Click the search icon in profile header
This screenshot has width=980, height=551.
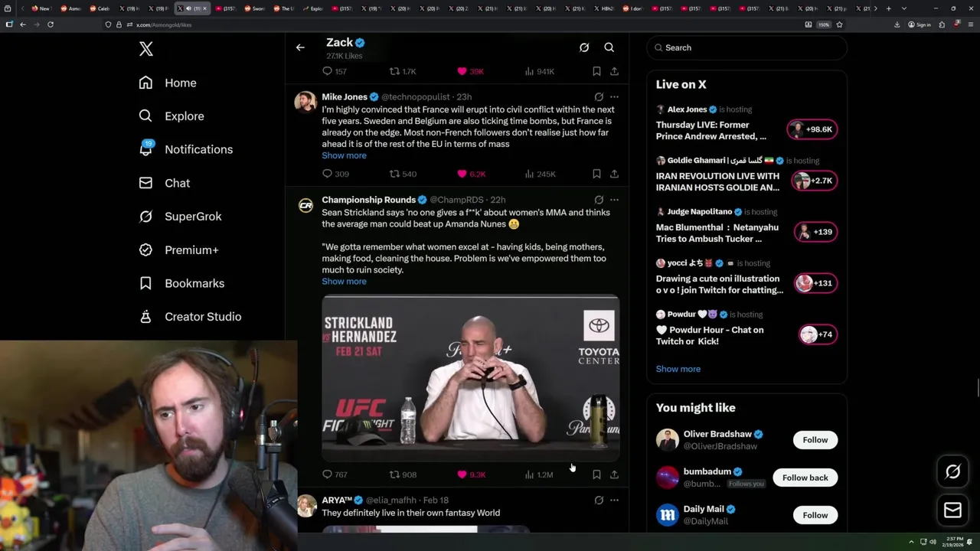[x=609, y=47]
